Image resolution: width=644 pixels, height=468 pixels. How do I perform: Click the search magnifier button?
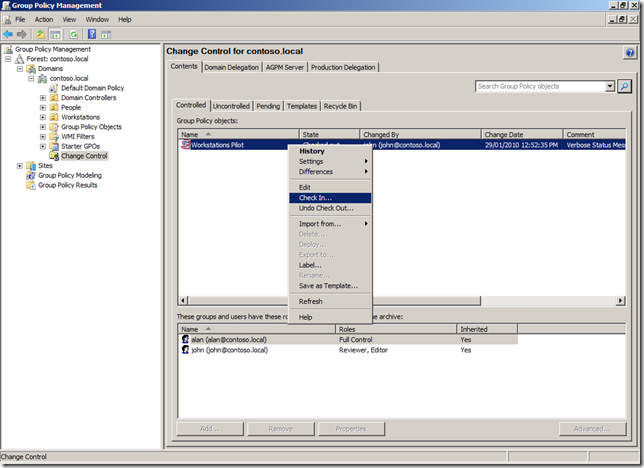click(625, 87)
